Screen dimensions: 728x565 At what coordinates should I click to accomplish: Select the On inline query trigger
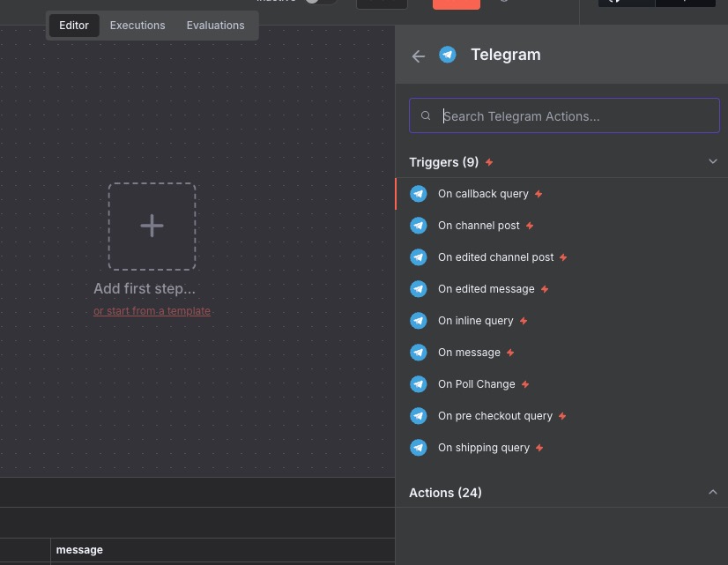pos(561,321)
